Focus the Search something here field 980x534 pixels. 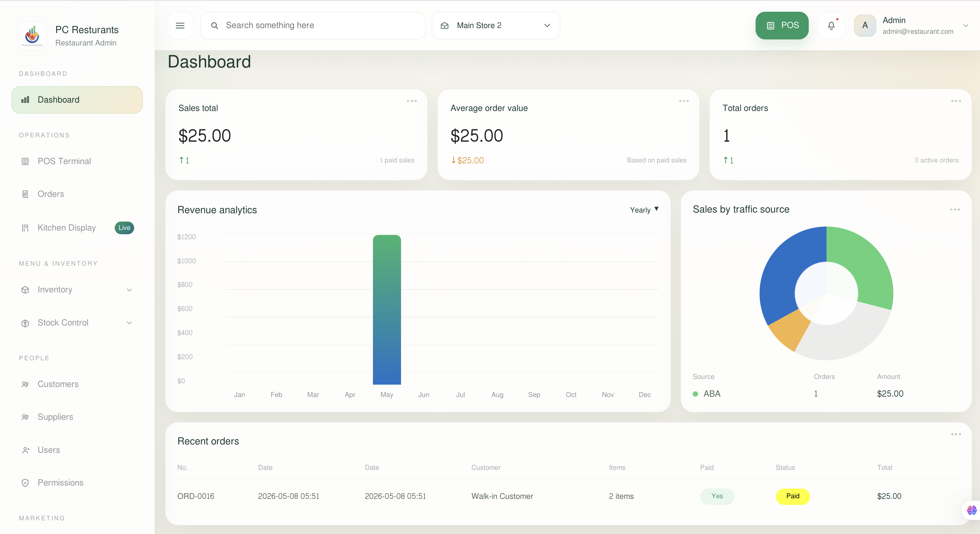tap(313, 25)
